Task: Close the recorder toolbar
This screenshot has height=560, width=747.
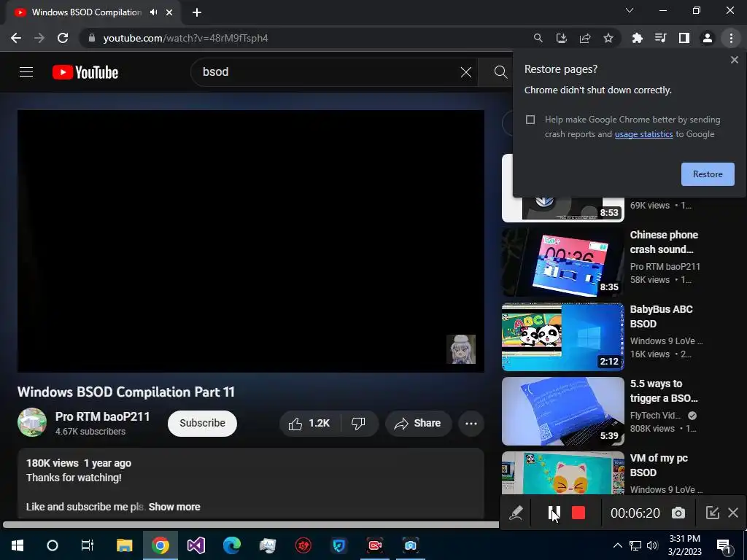Action: coord(733,513)
